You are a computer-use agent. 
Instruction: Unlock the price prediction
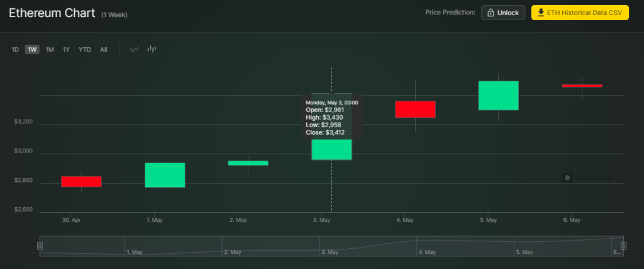503,13
